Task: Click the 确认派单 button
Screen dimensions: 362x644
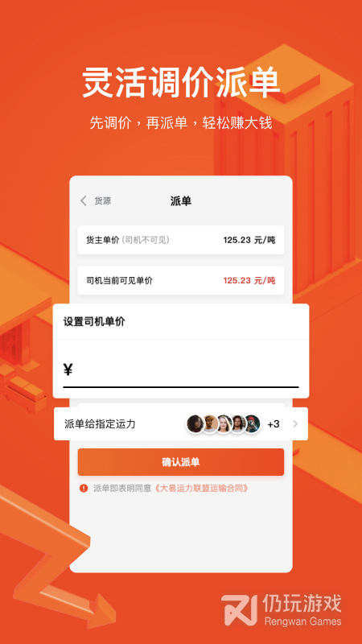Action: pyautogui.click(x=181, y=462)
